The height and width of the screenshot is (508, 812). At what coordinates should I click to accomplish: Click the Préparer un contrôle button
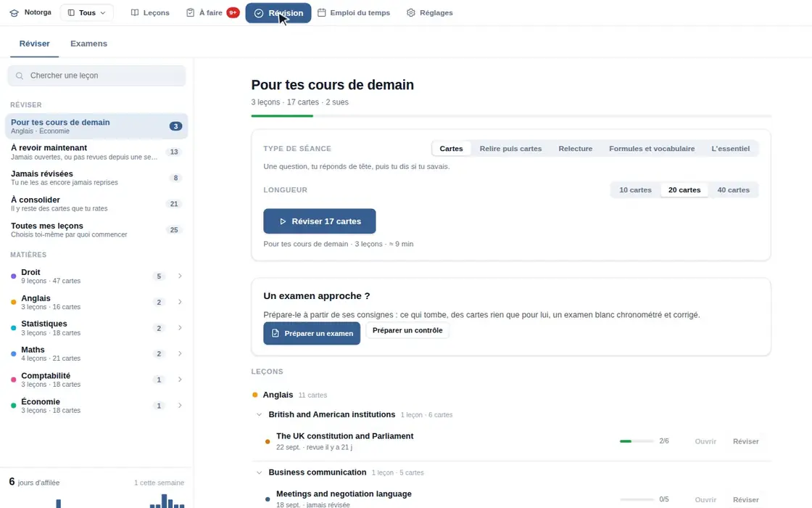point(407,330)
